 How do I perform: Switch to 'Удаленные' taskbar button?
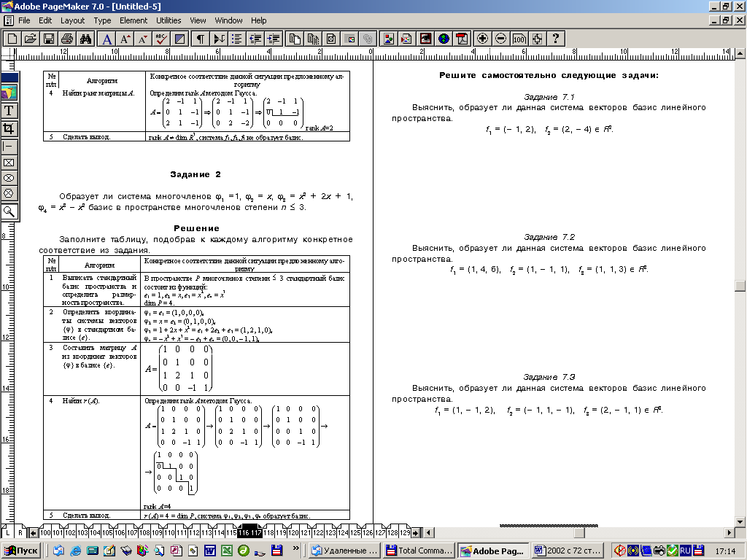pyautogui.click(x=345, y=551)
